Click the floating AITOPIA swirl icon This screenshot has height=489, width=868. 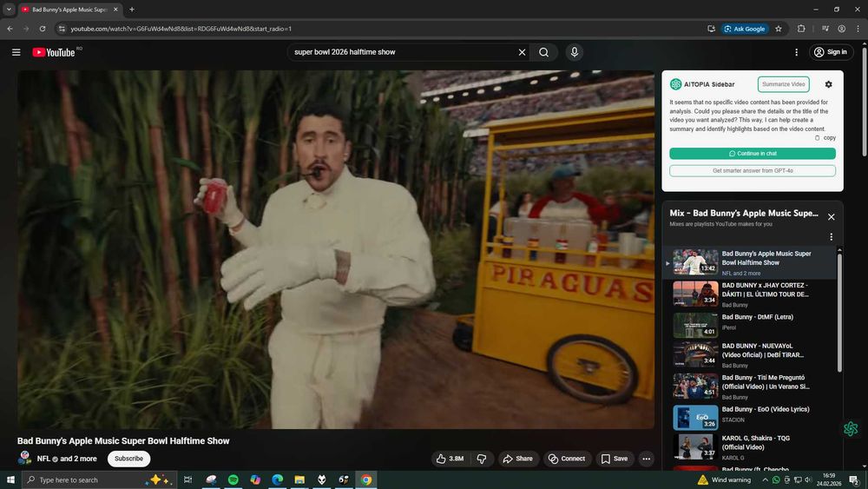coord(851,429)
